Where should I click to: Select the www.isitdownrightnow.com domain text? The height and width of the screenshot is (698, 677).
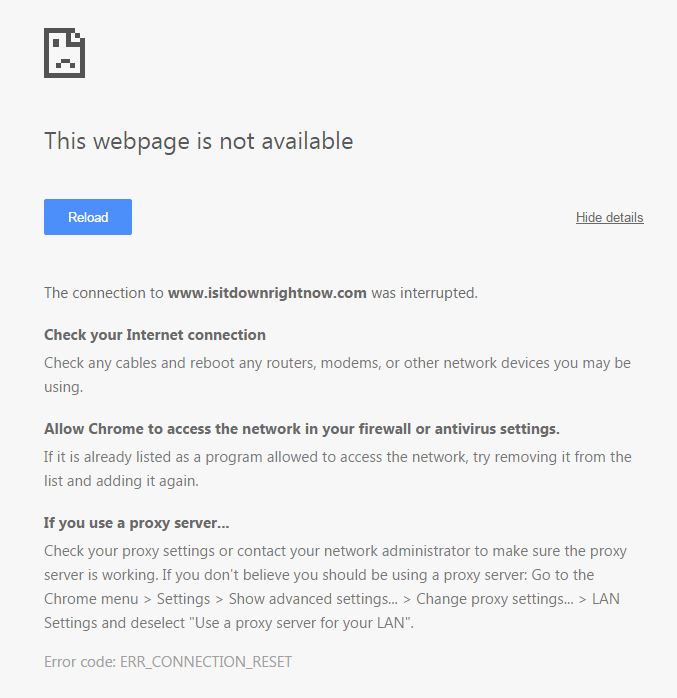pyautogui.click(x=267, y=293)
